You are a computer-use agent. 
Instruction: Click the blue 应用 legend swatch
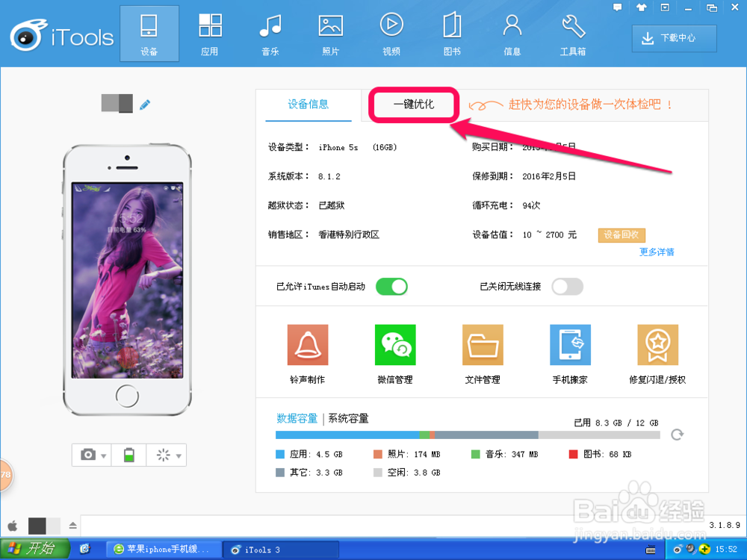click(x=280, y=454)
